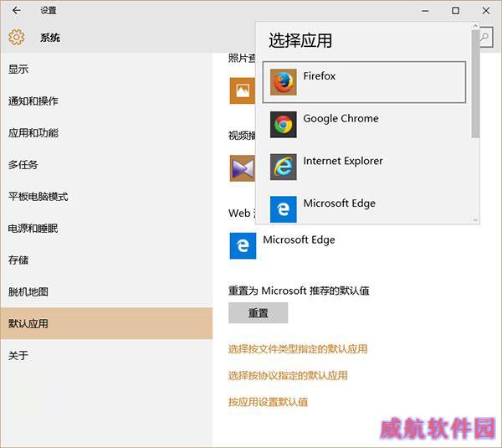The image size is (502, 448).
Task: Minimize the Settings window
Action: [425, 11]
